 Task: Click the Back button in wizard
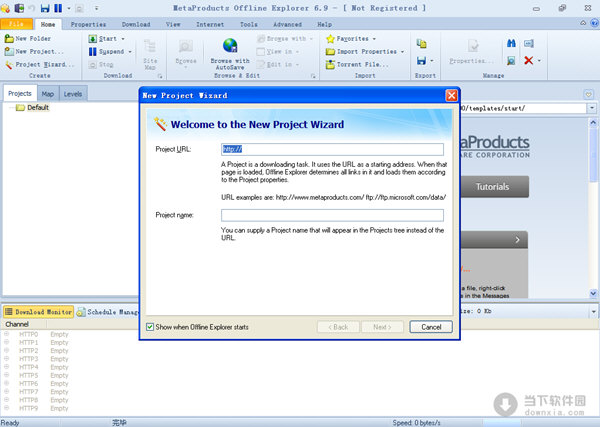click(x=338, y=327)
